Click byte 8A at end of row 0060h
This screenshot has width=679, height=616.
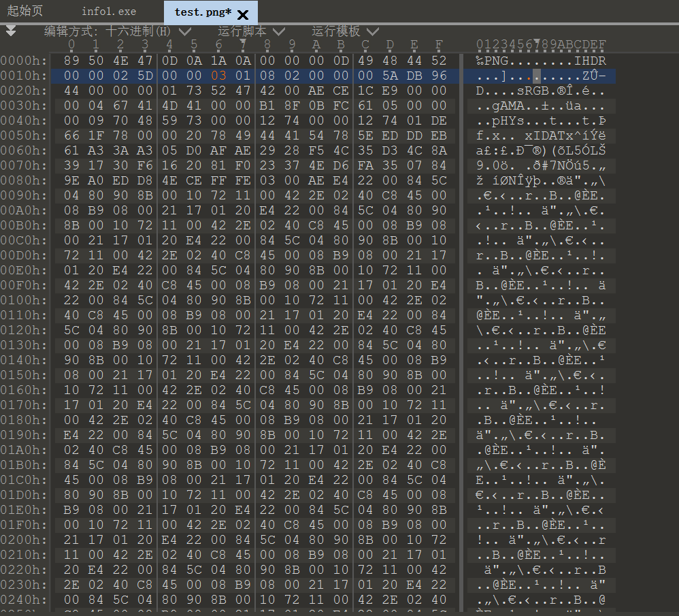point(439,150)
